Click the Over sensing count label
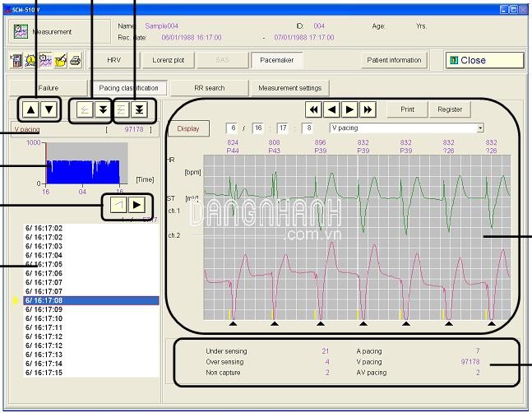Image resolution: width=532 pixels, height=413 pixels. tap(224, 362)
